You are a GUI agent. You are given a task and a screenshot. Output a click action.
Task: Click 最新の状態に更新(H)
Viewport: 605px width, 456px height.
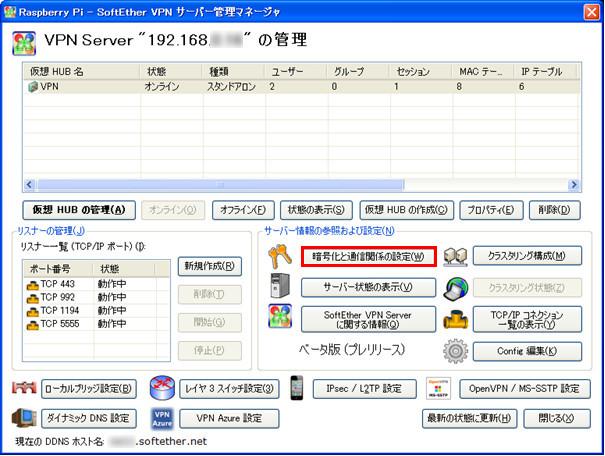[470, 419]
